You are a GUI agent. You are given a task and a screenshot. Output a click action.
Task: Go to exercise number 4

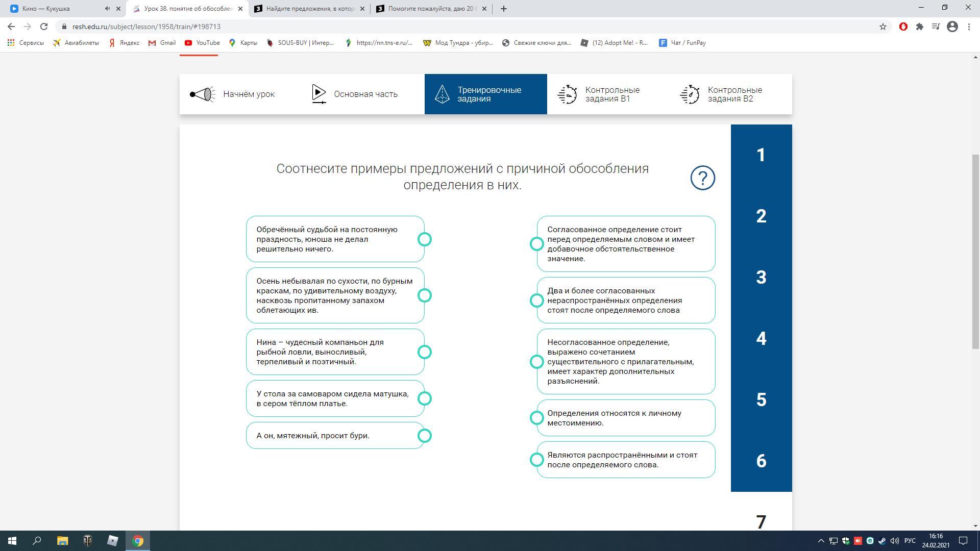pos(761,339)
